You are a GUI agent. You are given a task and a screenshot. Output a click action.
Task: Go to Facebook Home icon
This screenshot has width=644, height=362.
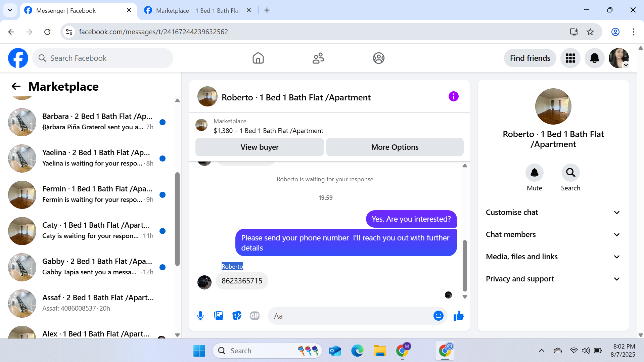pyautogui.click(x=258, y=58)
